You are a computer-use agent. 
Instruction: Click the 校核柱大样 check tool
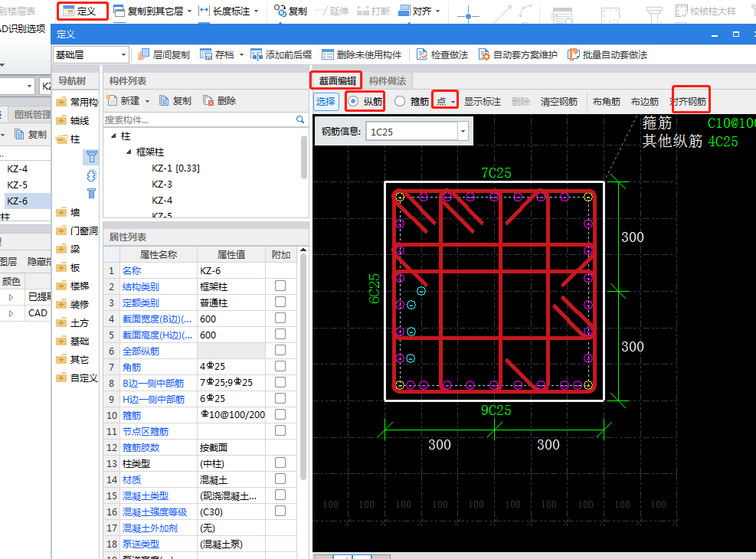tap(706, 11)
